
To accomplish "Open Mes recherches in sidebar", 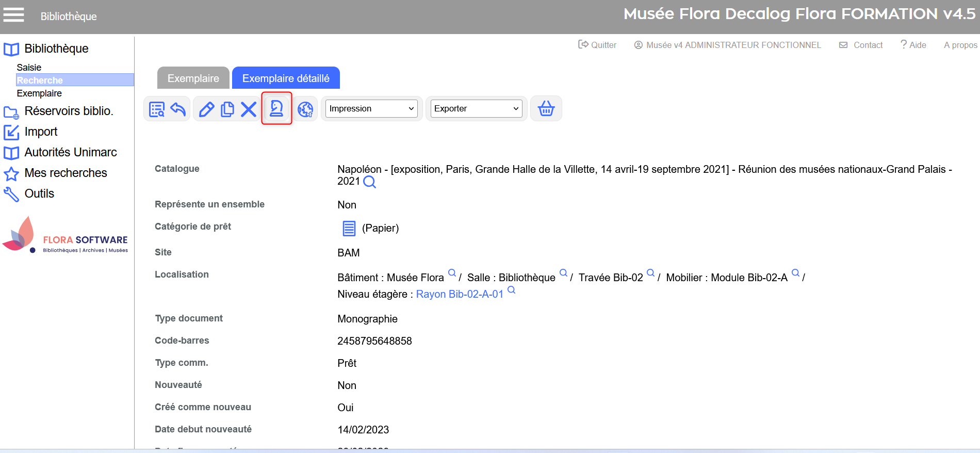I will pos(66,173).
